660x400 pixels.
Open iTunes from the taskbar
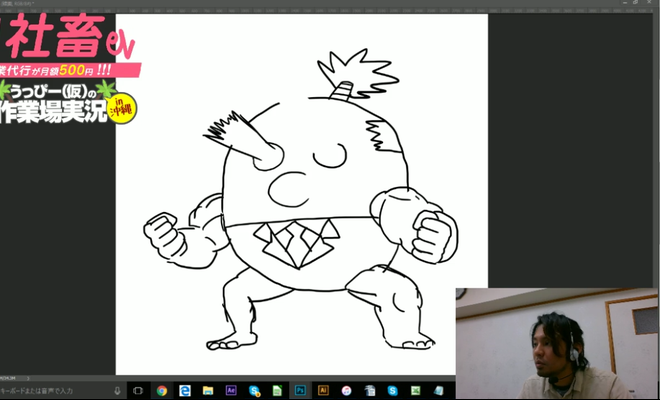346,390
